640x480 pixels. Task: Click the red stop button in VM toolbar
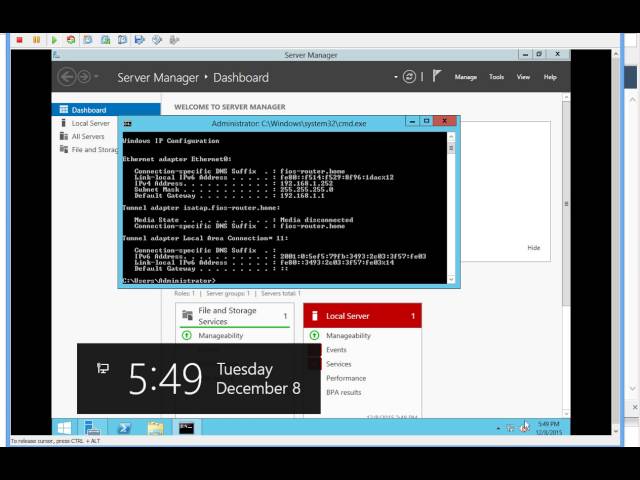click(x=19, y=40)
